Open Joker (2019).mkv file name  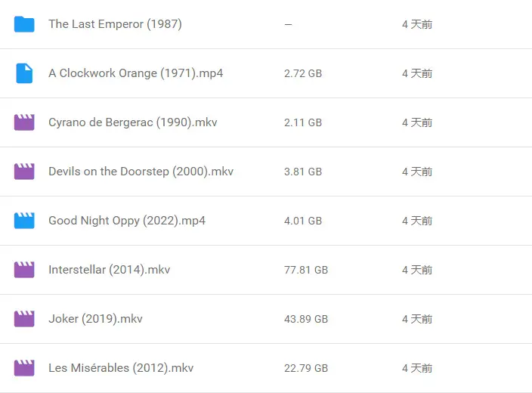[95, 319]
